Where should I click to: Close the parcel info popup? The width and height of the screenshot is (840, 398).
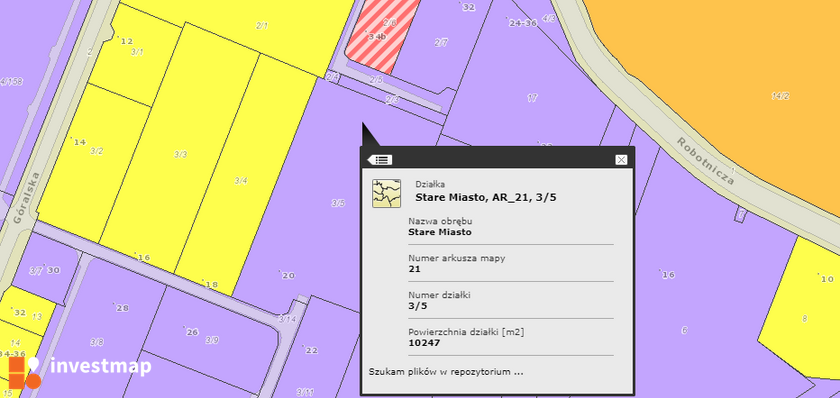[621, 160]
